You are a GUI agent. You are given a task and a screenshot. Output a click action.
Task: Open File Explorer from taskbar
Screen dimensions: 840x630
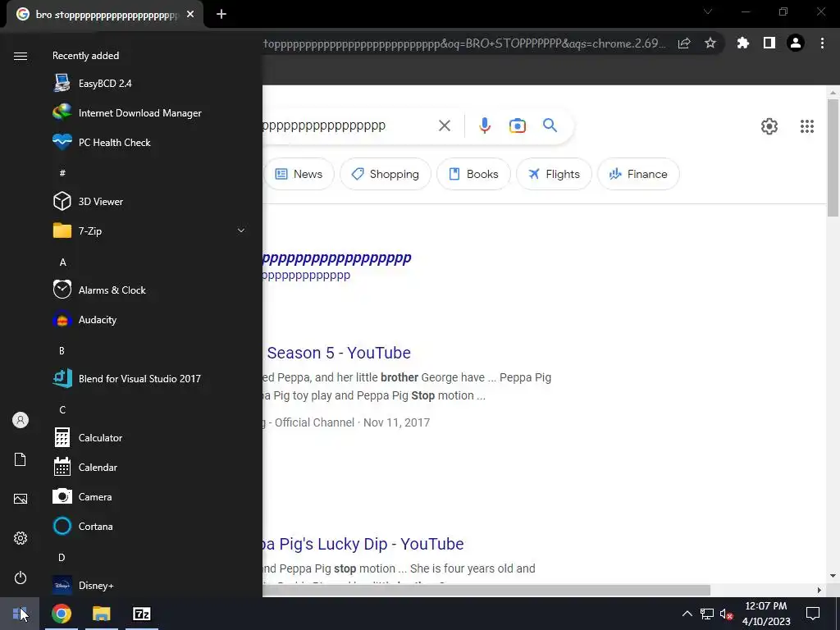point(101,614)
